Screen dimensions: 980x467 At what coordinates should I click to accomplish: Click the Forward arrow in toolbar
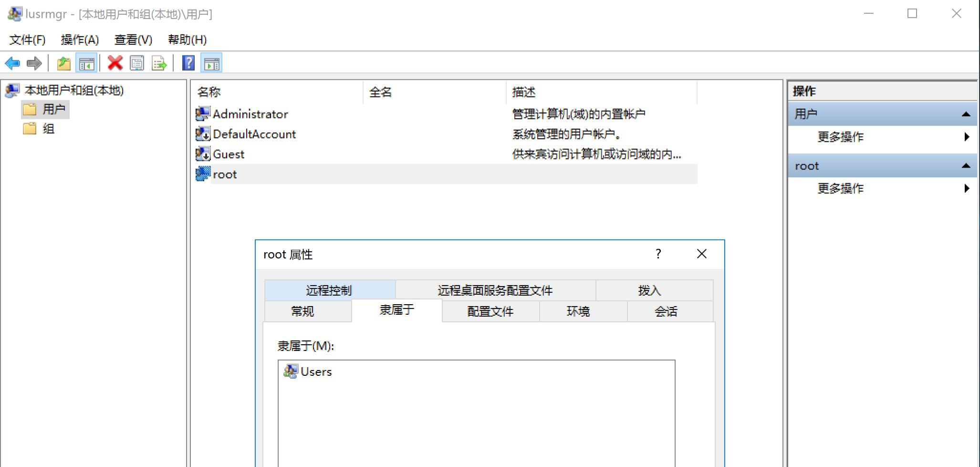pyautogui.click(x=34, y=63)
